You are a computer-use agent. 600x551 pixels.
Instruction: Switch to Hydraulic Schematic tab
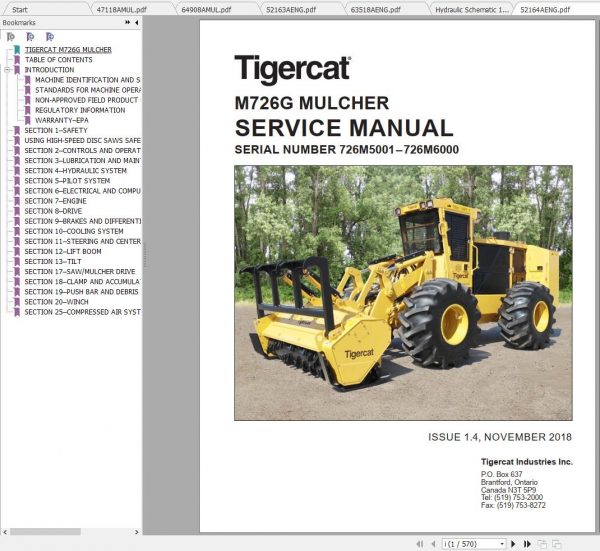[472, 10]
